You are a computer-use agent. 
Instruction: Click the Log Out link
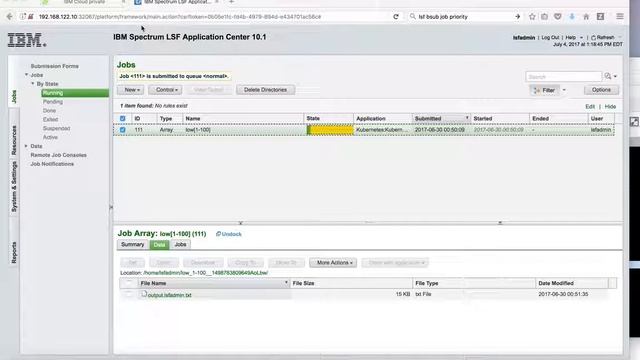coord(550,38)
